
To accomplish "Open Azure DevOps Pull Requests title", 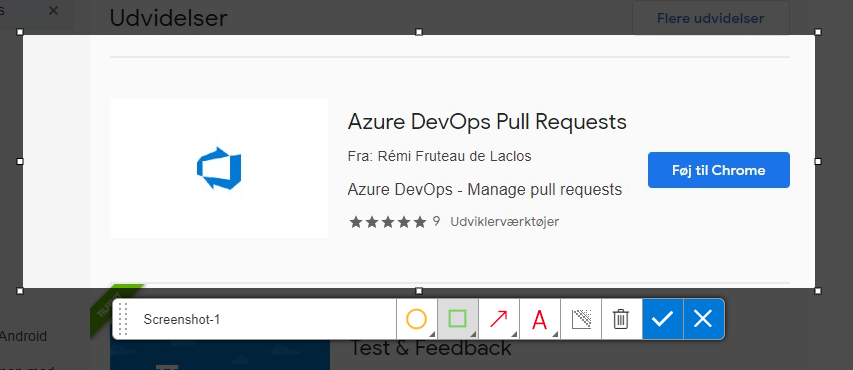I will coord(487,122).
